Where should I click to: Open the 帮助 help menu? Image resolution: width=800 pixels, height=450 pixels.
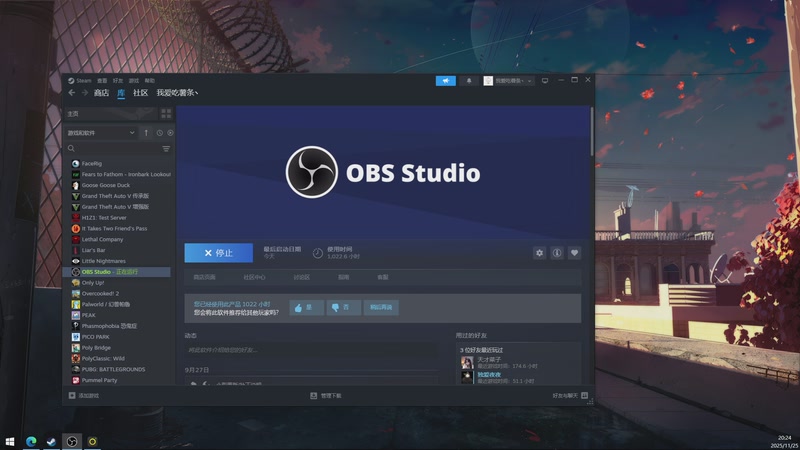pyautogui.click(x=149, y=81)
